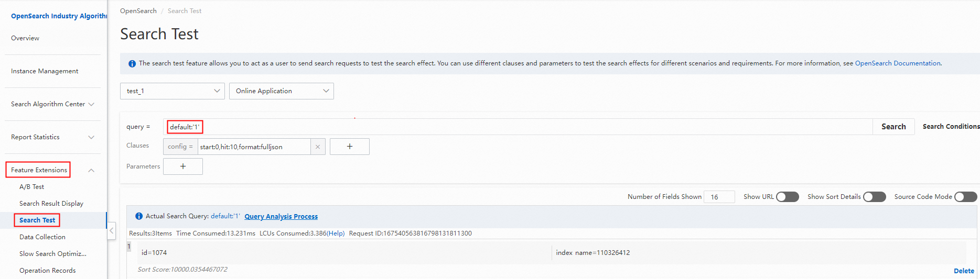This screenshot has width=980, height=279.
Task: Open A/B Test in sidebar
Action: [31, 187]
